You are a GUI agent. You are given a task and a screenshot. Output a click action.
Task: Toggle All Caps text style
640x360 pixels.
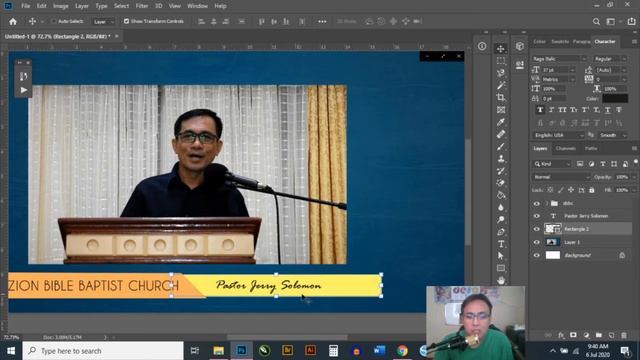coord(562,110)
